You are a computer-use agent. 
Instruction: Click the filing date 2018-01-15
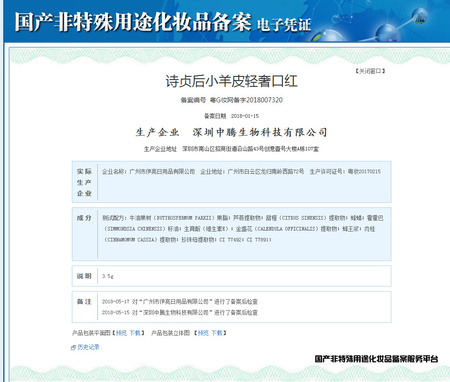[x=245, y=116]
